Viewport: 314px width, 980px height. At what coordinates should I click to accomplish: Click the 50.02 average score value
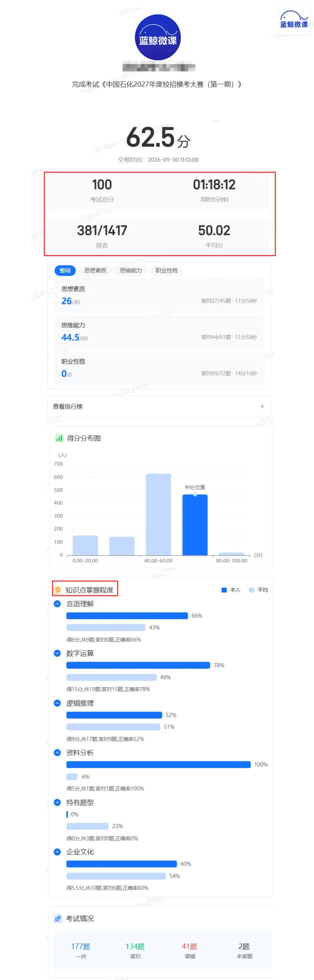tap(214, 230)
